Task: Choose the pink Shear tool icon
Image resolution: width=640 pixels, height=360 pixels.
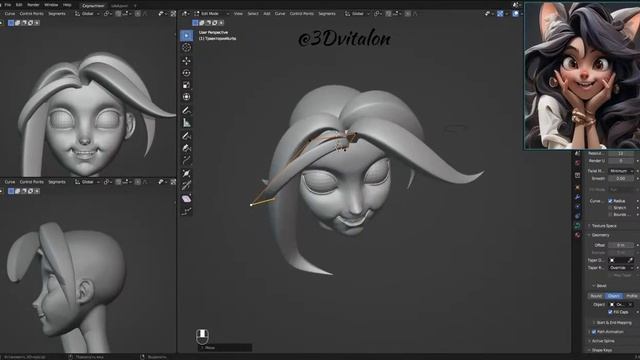Action: (187, 199)
